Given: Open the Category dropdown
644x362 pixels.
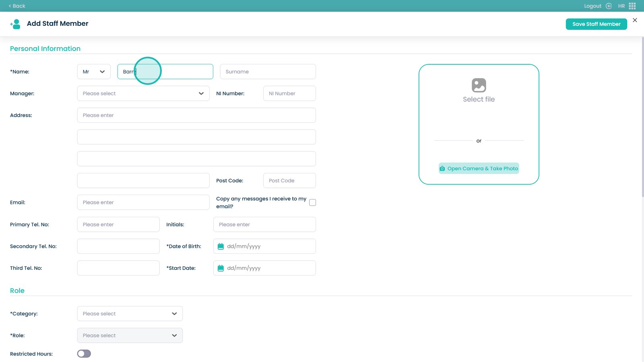Looking at the screenshot, I should [130, 314].
